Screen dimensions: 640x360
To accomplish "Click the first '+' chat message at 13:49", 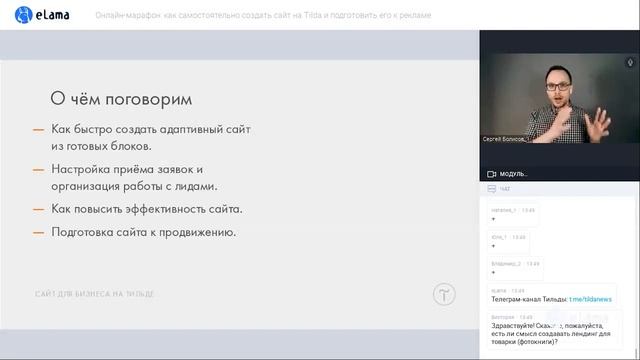I will coord(513,215).
